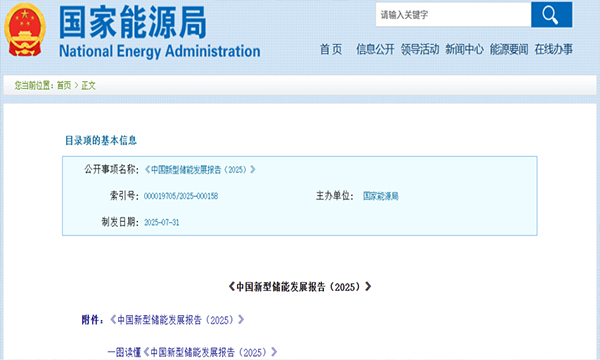Click the national emblem logo
Screen dimensions: 600x360
tap(25, 30)
